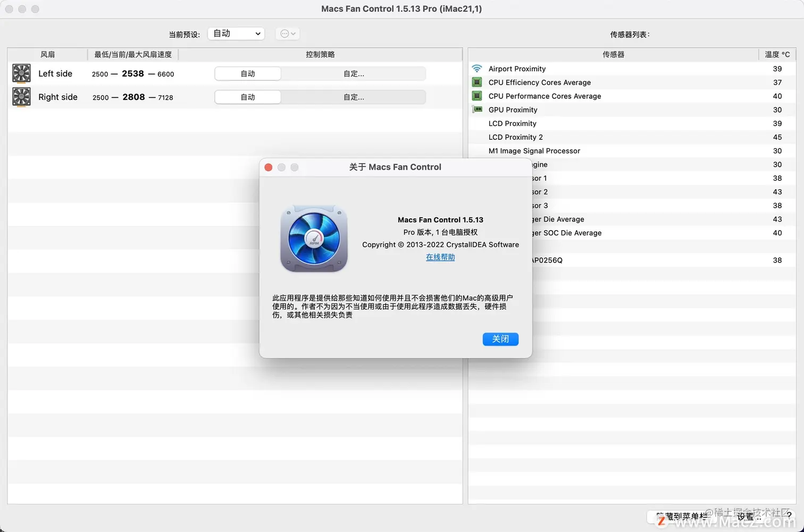Click temperature 39 in the Airport Proximity row

point(777,69)
